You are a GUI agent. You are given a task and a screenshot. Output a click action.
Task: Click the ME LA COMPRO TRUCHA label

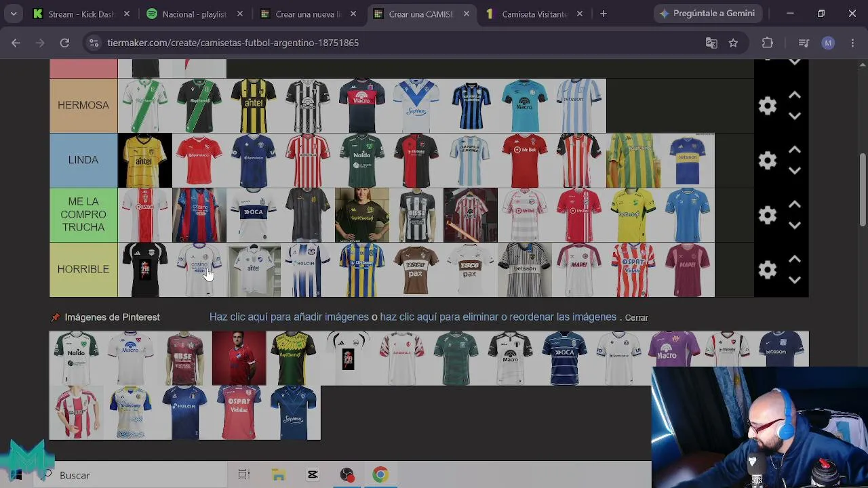pyautogui.click(x=83, y=215)
